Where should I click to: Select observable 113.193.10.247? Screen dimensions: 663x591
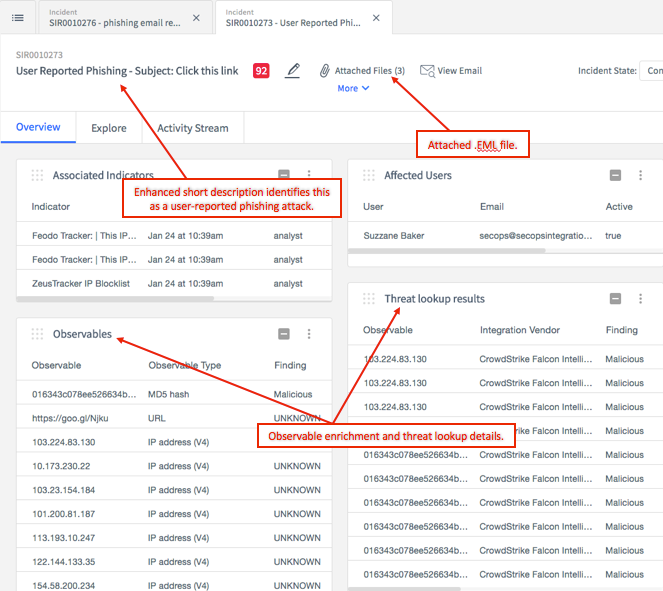63,538
